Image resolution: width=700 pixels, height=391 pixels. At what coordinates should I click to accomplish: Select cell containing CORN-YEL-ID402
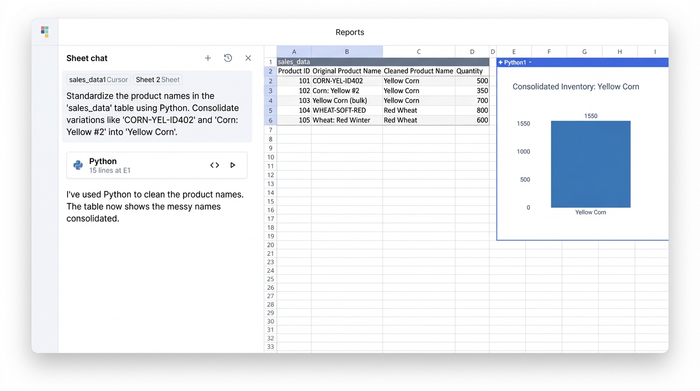tap(347, 81)
